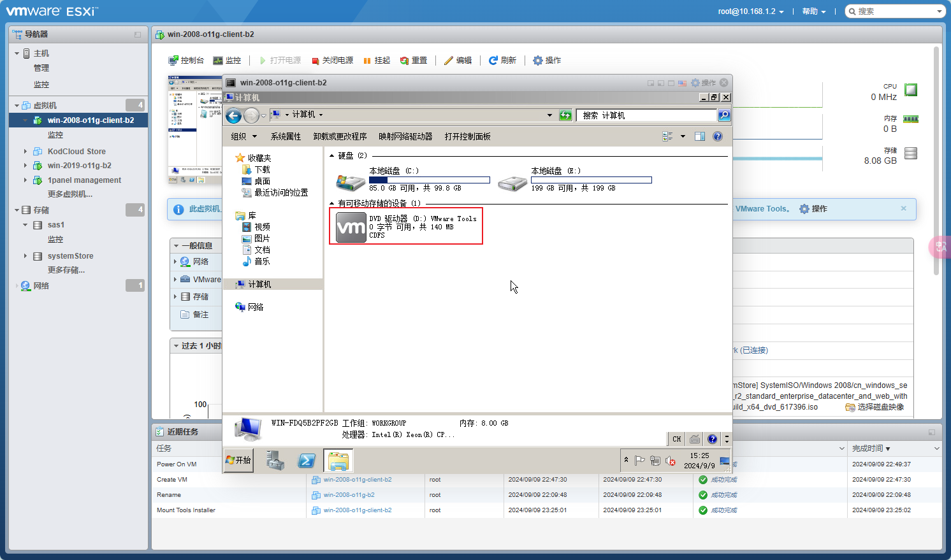Click the Action Center flag tray icon
The image size is (951, 560).
coord(640,461)
